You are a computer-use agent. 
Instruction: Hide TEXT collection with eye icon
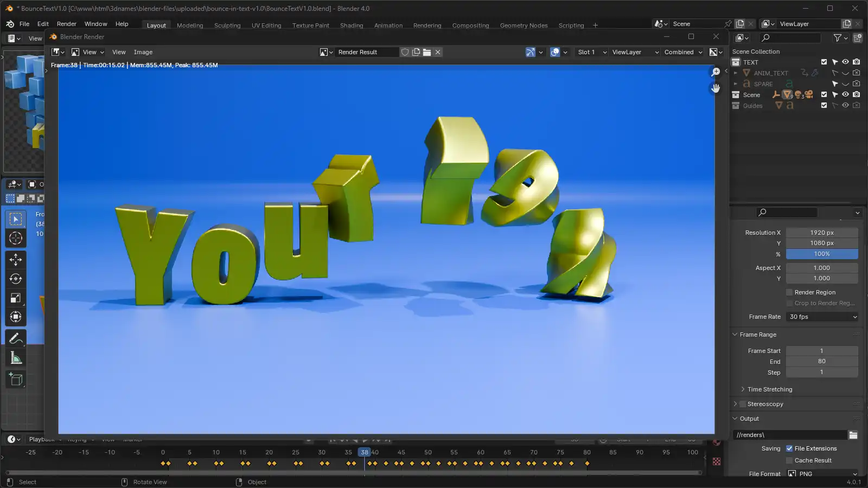845,62
